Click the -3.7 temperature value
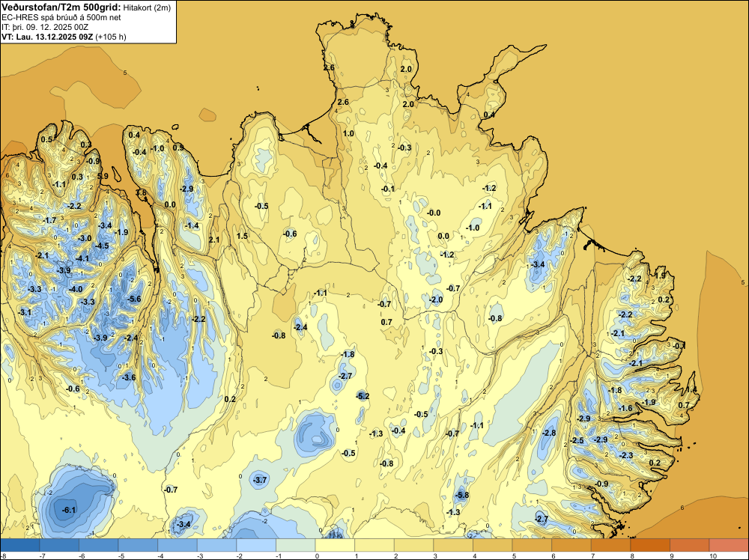The height and width of the screenshot is (560, 749). click(260, 480)
